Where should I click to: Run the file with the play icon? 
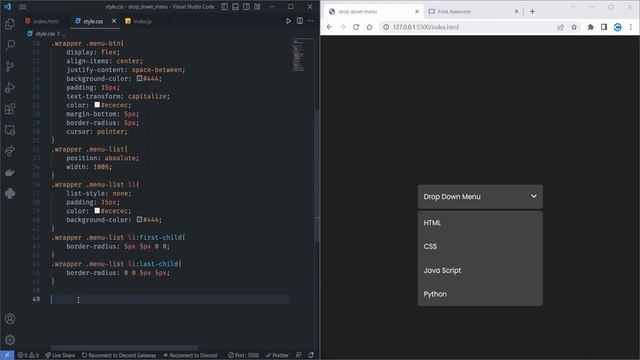288,21
